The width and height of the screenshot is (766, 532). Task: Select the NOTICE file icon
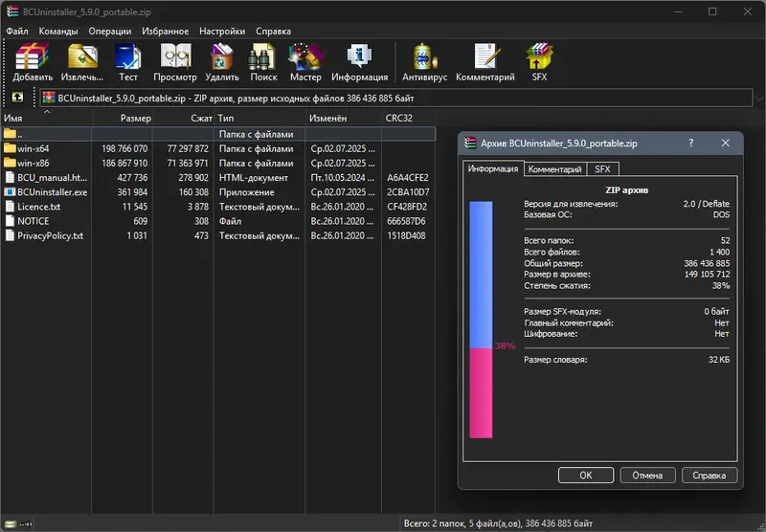(x=10, y=221)
